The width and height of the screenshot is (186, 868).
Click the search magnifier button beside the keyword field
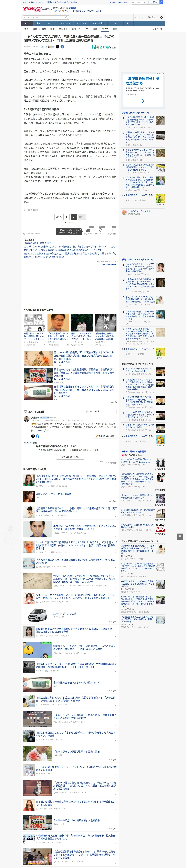click(x=66, y=18)
